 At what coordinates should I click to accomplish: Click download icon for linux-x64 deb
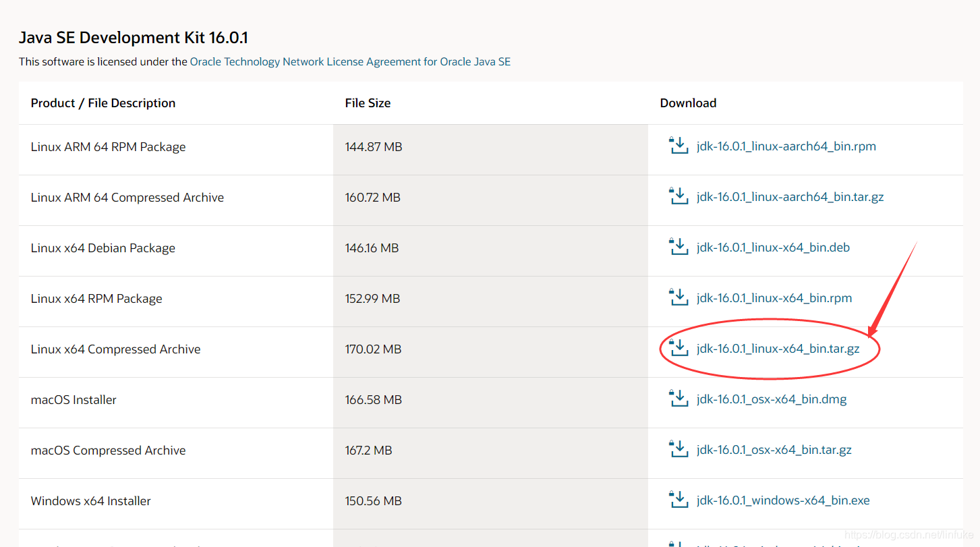click(x=679, y=246)
